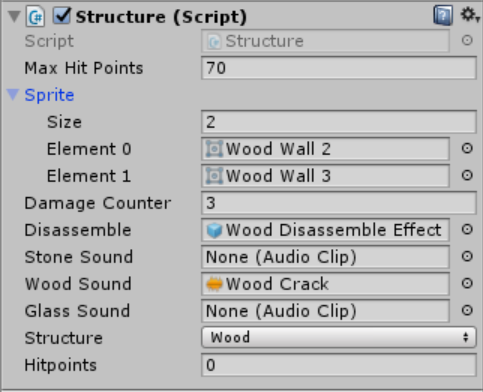This screenshot has height=392, width=483.
Task: Open object picker for Element 1
Action: click(x=467, y=175)
